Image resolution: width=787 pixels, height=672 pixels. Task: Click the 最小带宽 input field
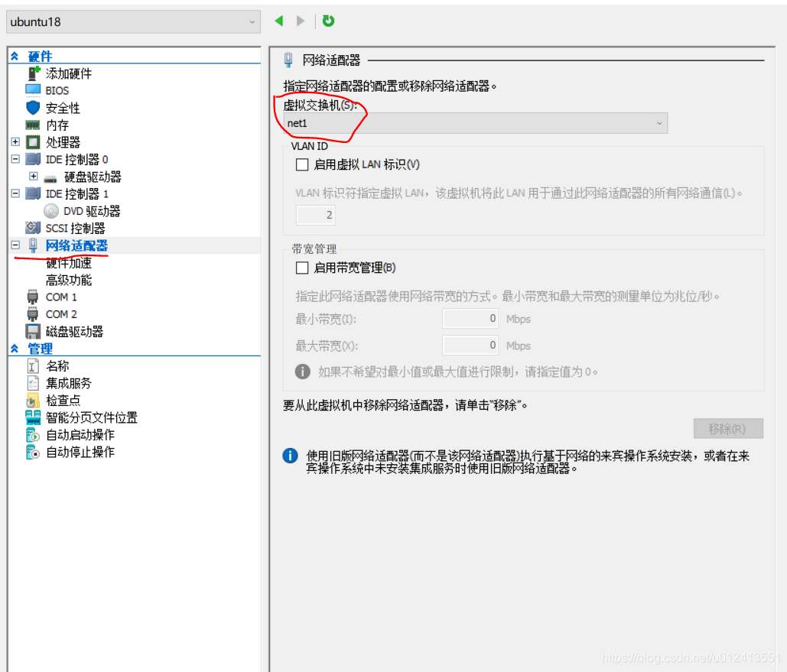470,318
